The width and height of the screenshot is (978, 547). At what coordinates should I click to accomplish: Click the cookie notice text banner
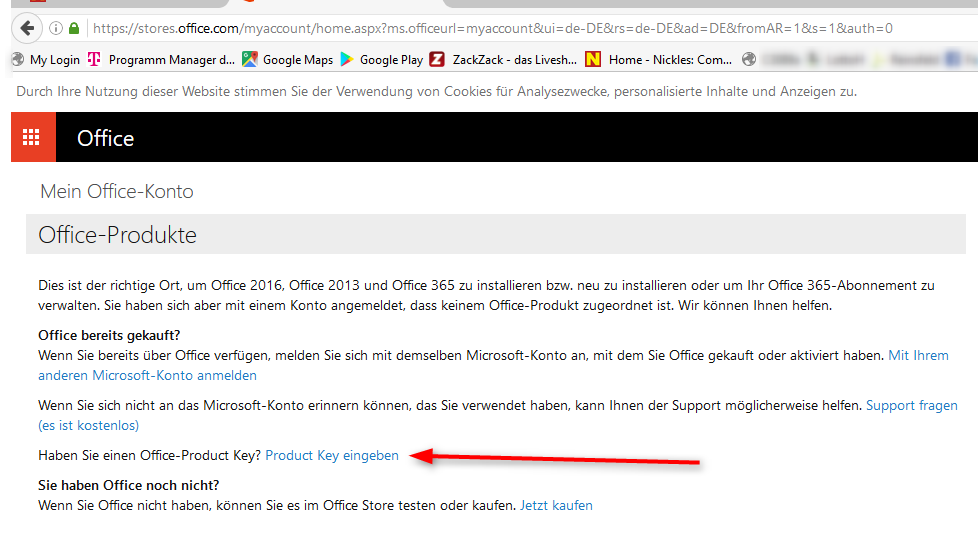coord(436,92)
